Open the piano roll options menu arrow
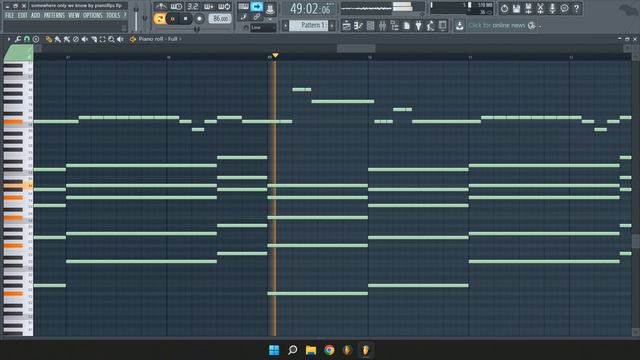 9,39
